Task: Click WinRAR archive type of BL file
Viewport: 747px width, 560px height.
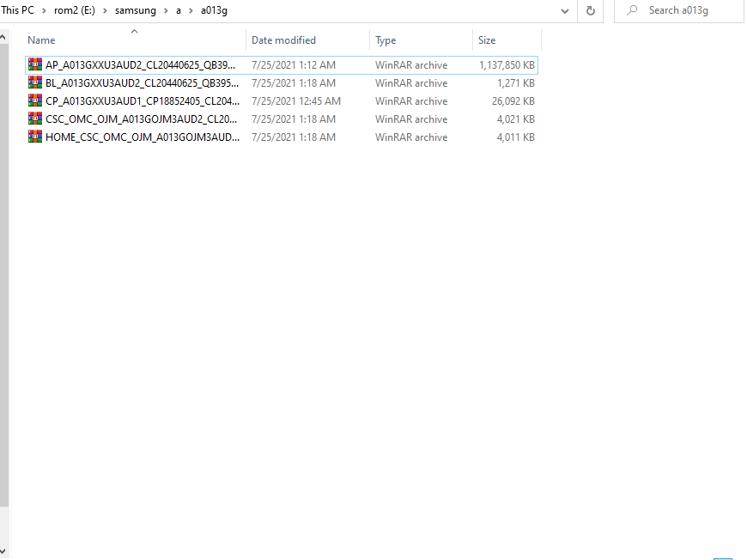Action: tap(411, 83)
